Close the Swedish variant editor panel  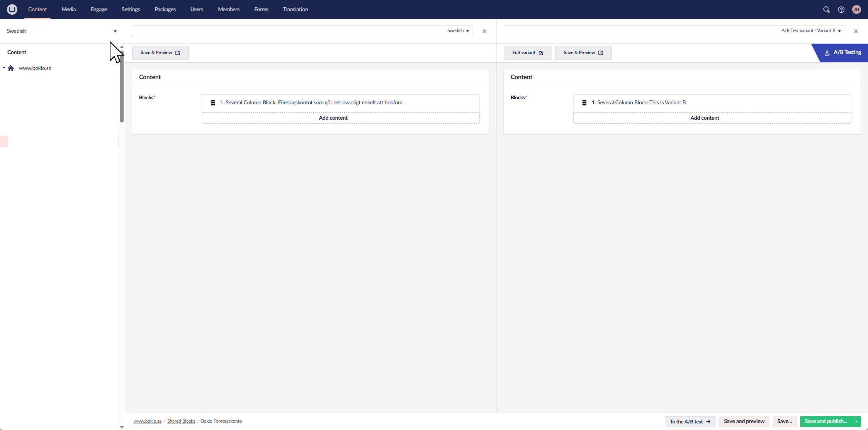point(484,31)
